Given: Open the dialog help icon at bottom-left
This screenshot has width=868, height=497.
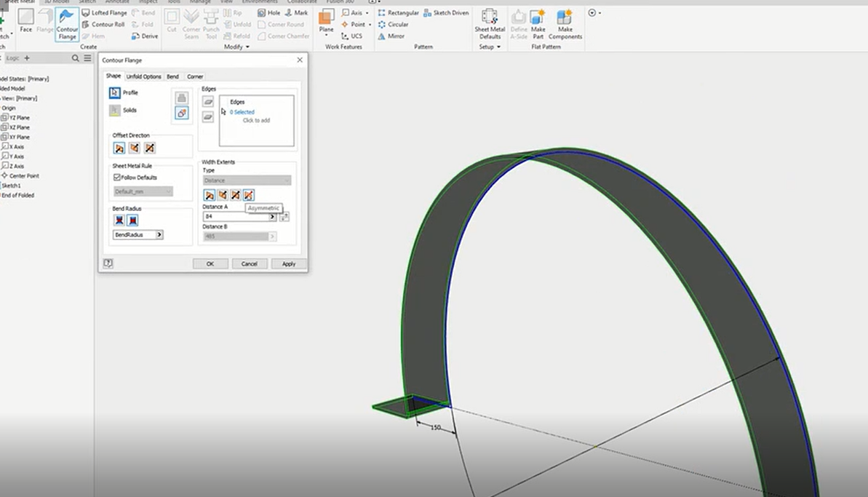Looking at the screenshot, I should [x=108, y=263].
